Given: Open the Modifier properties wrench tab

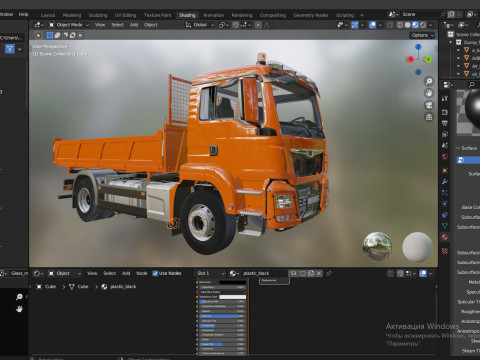Looking at the screenshot, I should (x=445, y=182).
